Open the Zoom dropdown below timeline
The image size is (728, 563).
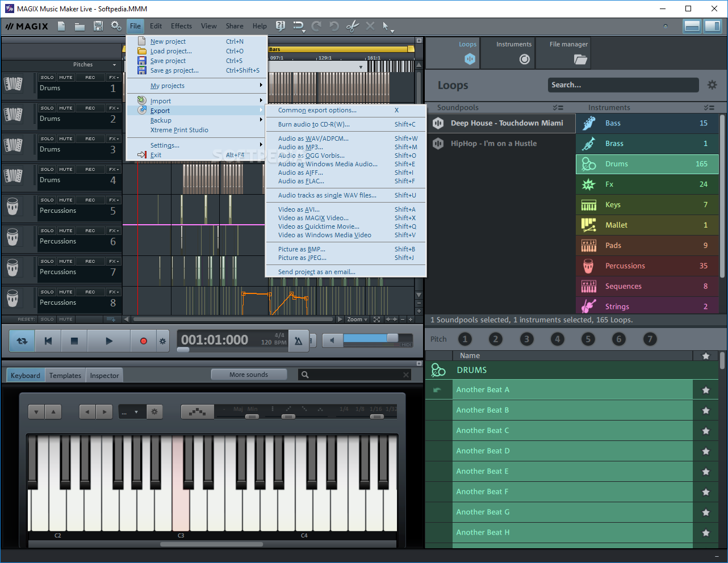coord(357,320)
